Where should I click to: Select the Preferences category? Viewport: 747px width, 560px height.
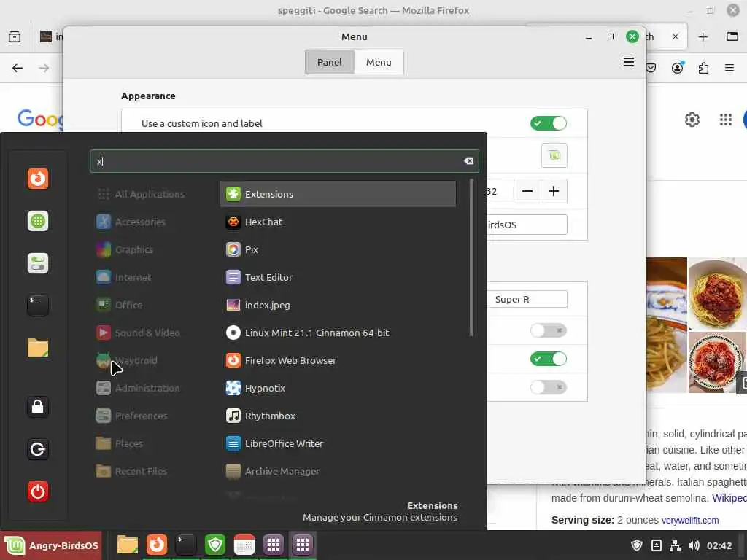tap(132, 416)
